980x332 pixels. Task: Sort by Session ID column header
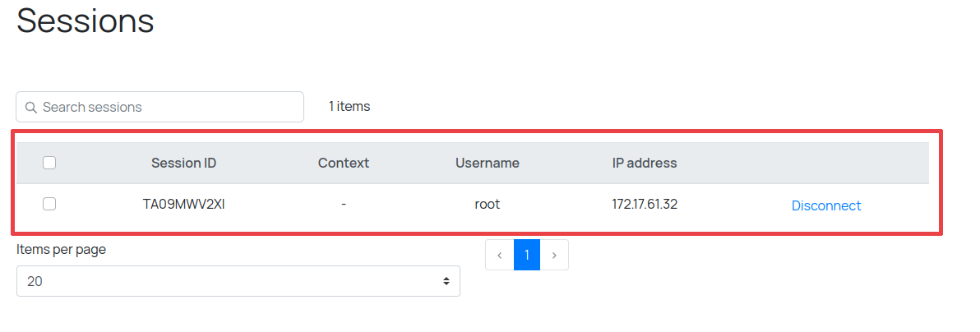coord(183,163)
